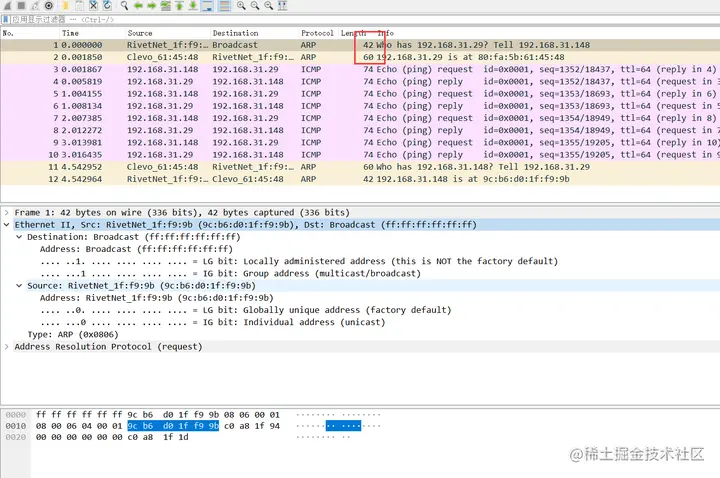Select 'IG bit: Individual address (unicast)' line

[213, 322]
